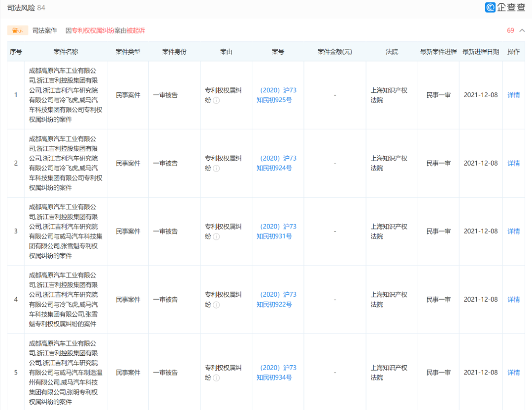The image size is (532, 410).
Task: Click 上海知识产权法院 in row 1
Action: [x=389, y=95]
